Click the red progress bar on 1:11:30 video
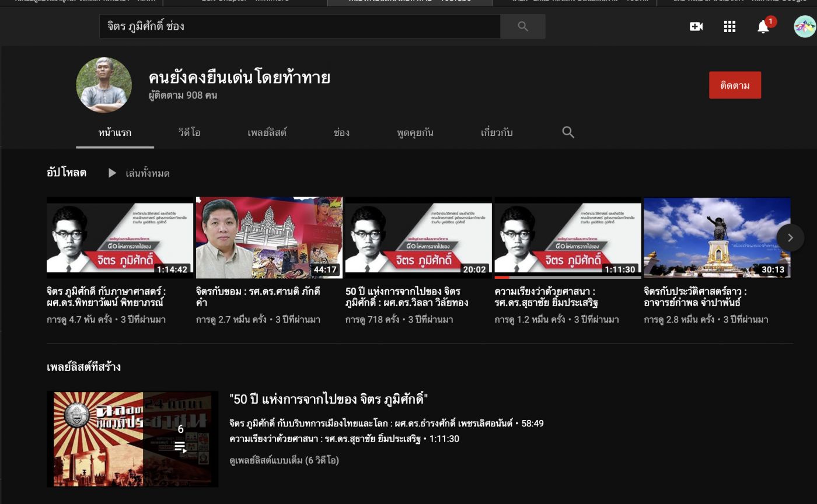817x504 pixels. click(x=502, y=277)
